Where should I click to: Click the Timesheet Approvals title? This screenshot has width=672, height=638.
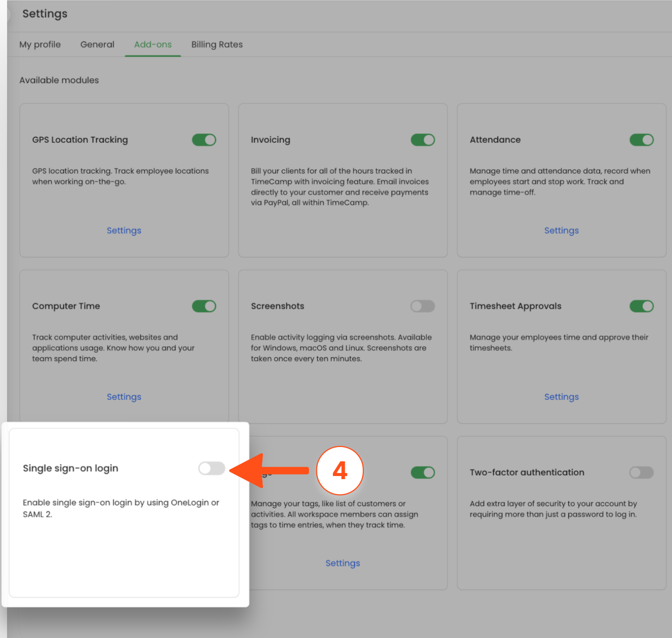click(515, 306)
